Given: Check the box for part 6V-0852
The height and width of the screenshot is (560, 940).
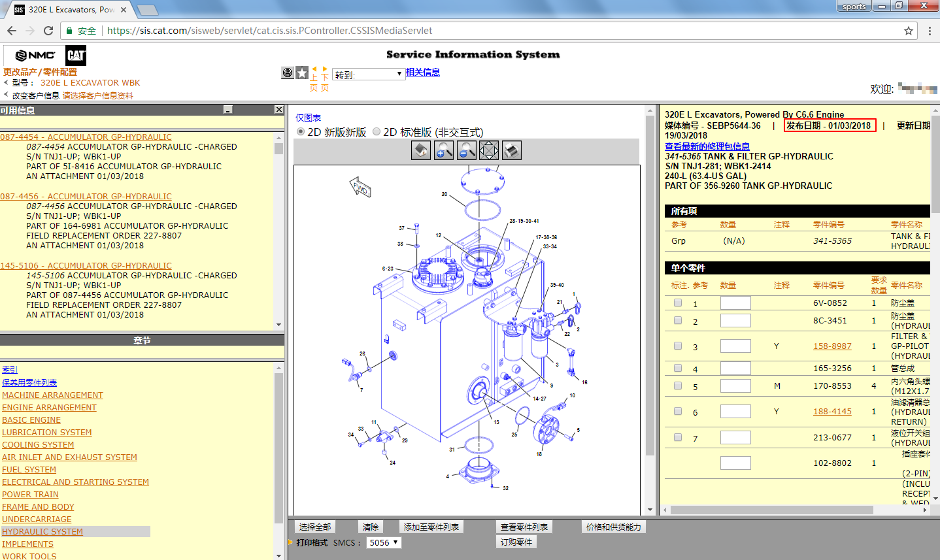Looking at the screenshot, I should [x=678, y=303].
